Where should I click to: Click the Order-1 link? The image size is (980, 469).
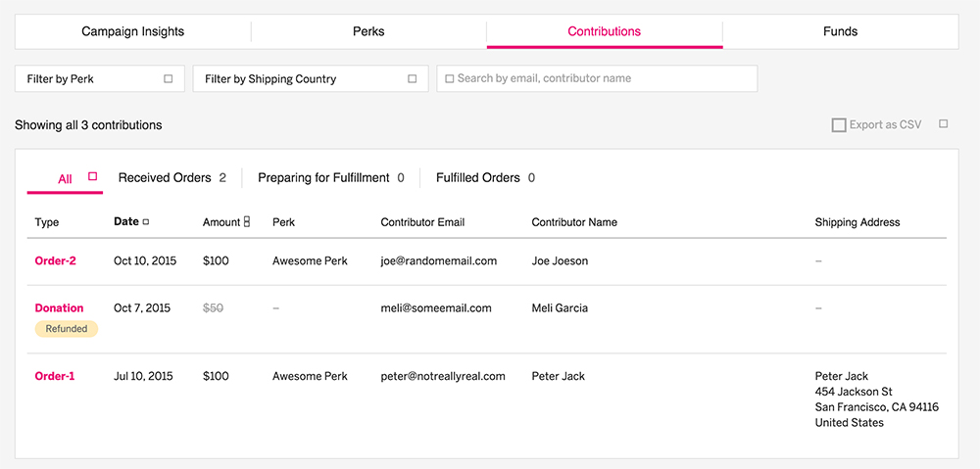click(x=55, y=376)
